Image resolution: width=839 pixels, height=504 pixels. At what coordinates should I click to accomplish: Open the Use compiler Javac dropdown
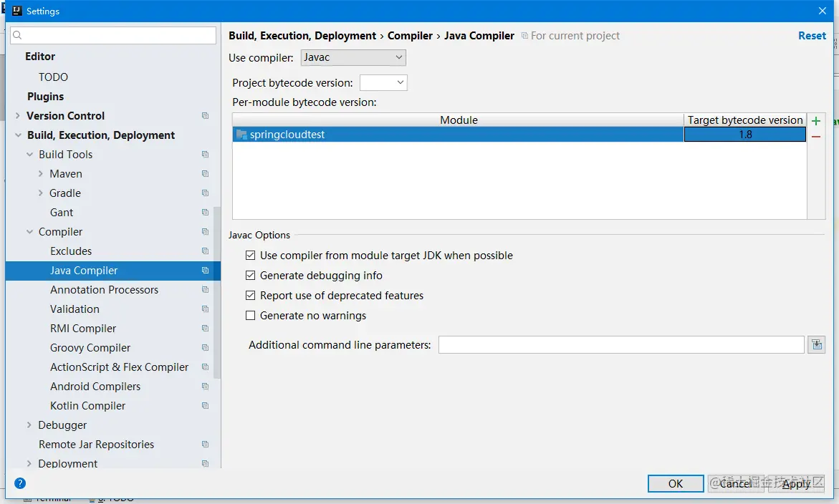tap(353, 57)
